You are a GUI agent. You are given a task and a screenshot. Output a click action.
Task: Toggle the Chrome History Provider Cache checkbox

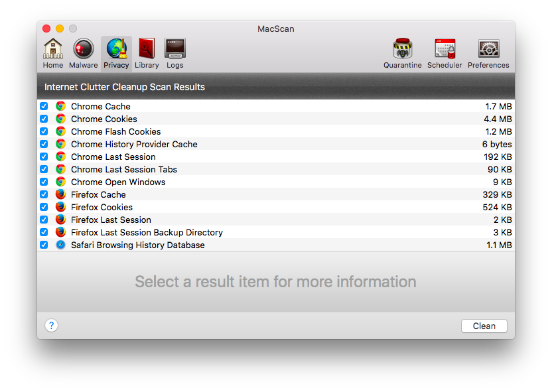44,145
